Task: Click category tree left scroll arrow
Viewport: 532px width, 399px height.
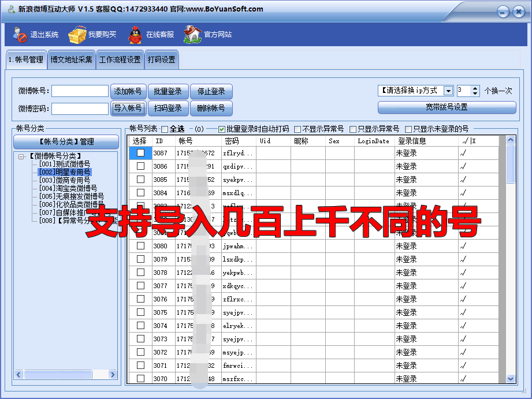Action: tap(18, 375)
